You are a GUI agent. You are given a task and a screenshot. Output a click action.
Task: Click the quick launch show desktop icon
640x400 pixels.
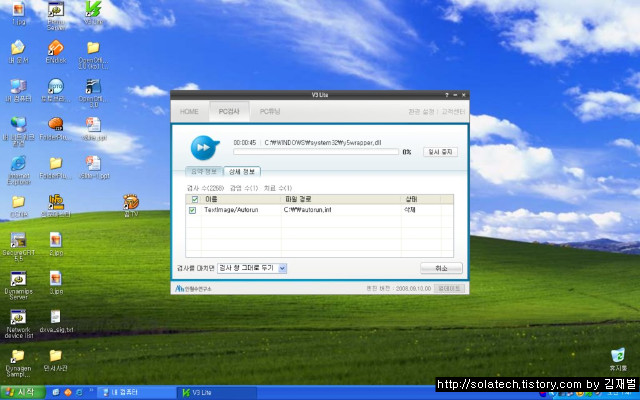pyautogui.click(x=56, y=393)
